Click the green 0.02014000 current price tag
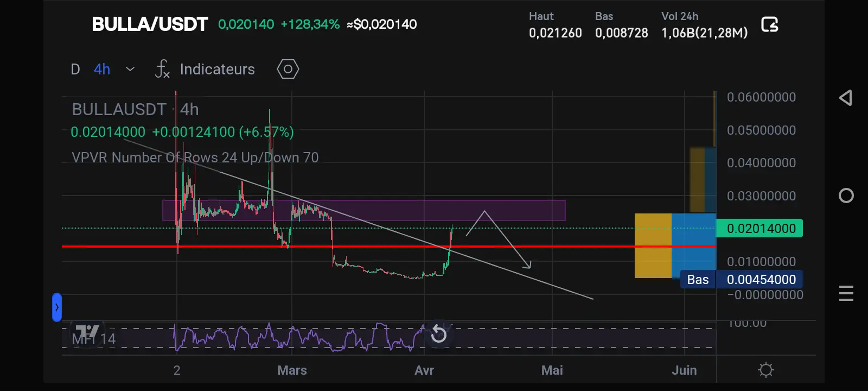This screenshot has width=868, height=391. click(x=759, y=229)
